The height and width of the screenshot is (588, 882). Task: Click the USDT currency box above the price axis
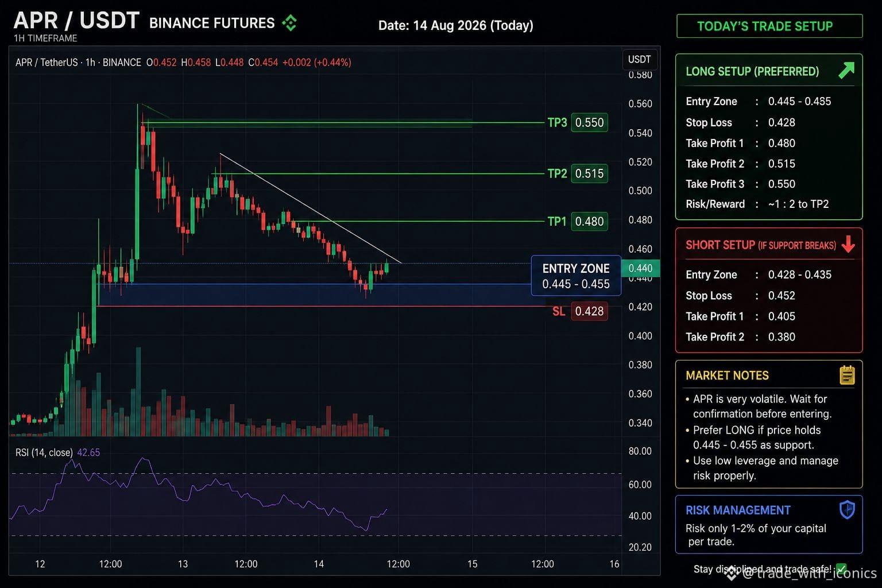[639, 59]
